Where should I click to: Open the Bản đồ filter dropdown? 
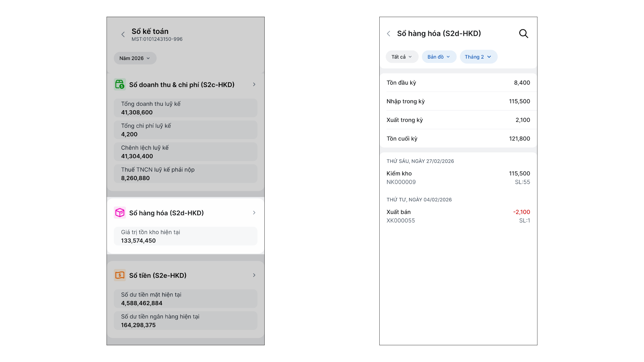pyautogui.click(x=439, y=57)
